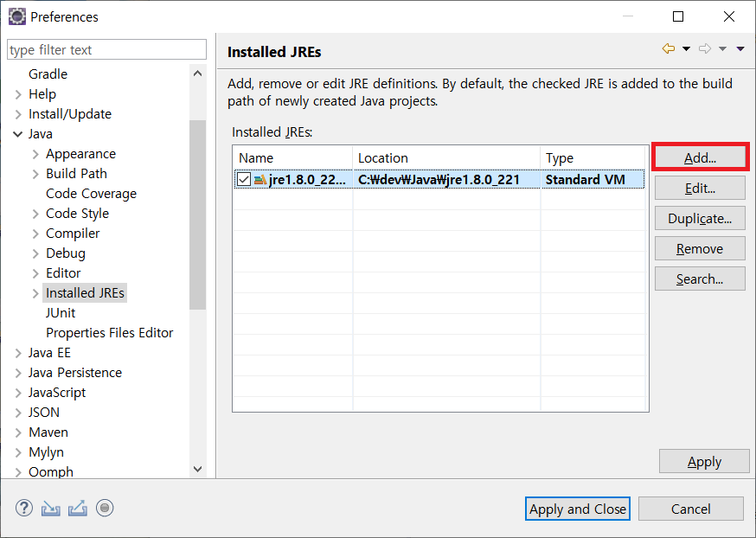
Task: Open the back history dropdown arrow
Action: pyautogui.click(x=686, y=48)
